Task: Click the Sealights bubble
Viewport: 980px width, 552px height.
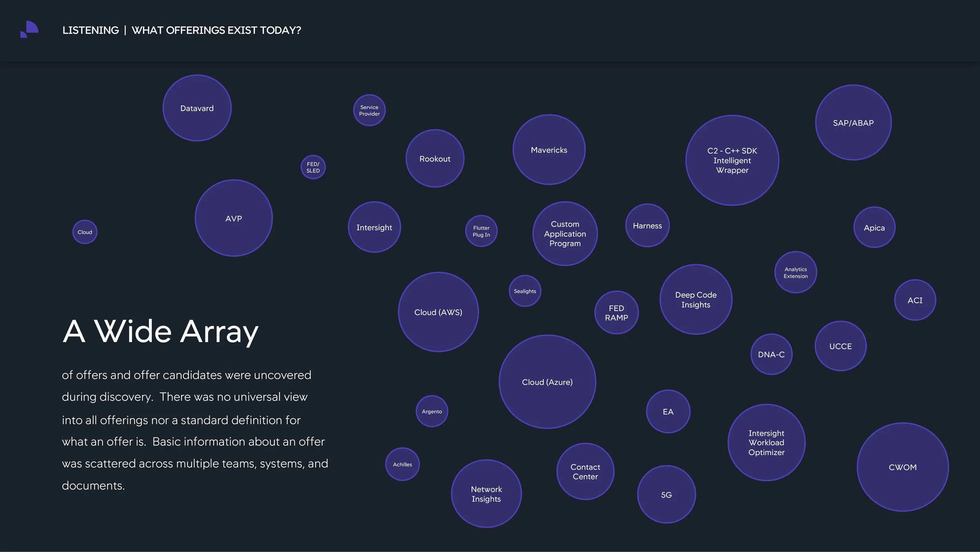Action: (x=524, y=291)
